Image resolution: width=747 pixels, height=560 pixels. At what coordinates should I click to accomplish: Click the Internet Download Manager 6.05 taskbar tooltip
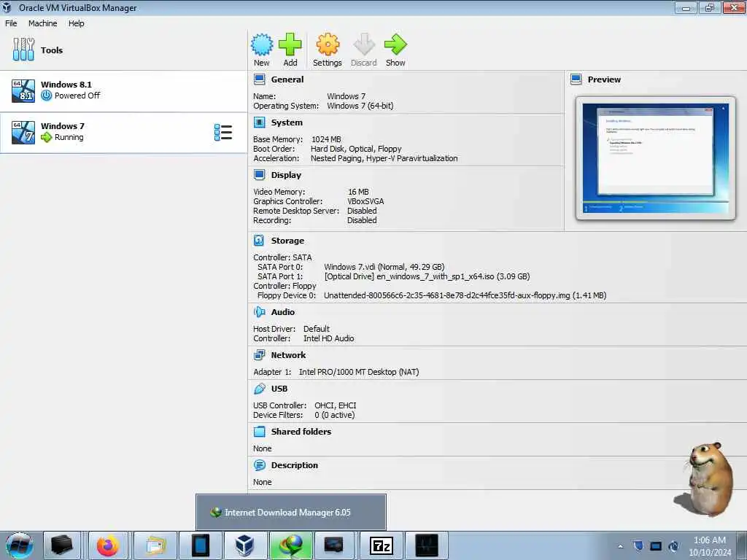[291, 512]
